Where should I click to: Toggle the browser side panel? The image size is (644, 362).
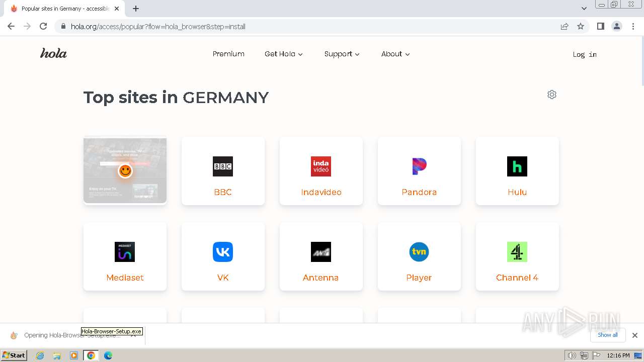pos(600,26)
